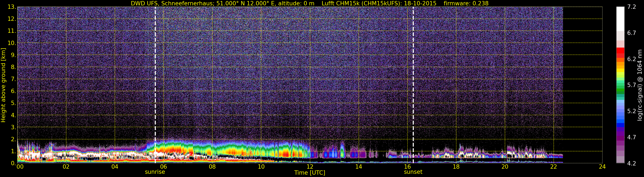Click the height axis tick label 6
The image size is (644, 177).
(x=13, y=91)
